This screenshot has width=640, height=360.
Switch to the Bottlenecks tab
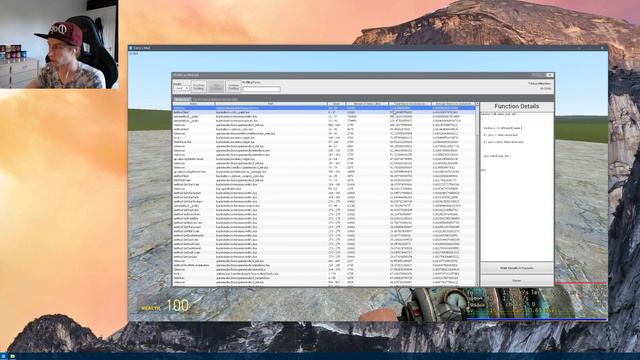pyautogui.click(x=182, y=99)
